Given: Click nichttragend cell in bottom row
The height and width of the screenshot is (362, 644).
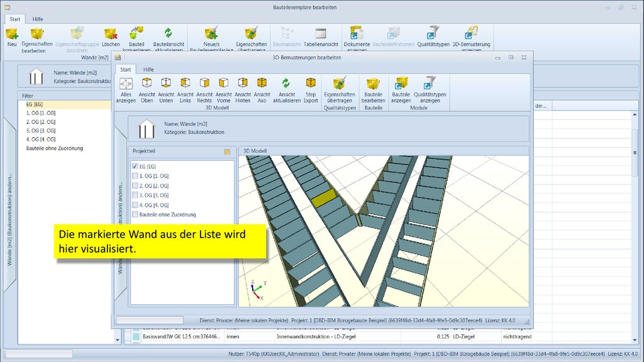Looking at the screenshot, I should point(517,337).
